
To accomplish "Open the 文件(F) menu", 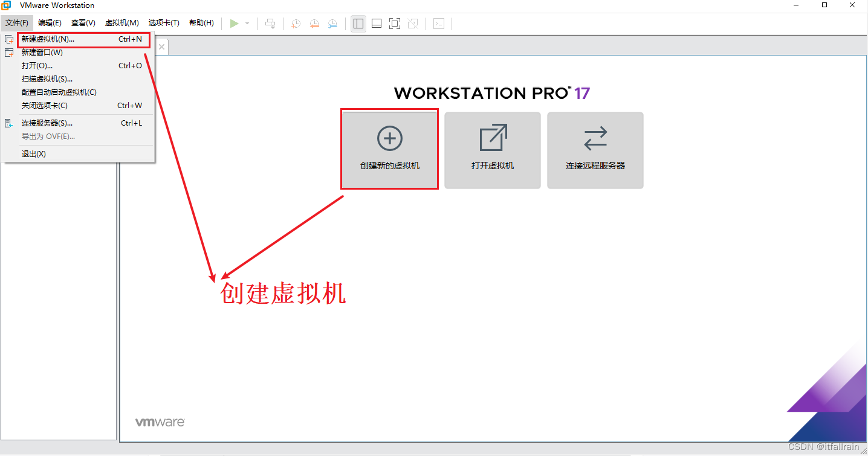I will pyautogui.click(x=17, y=23).
